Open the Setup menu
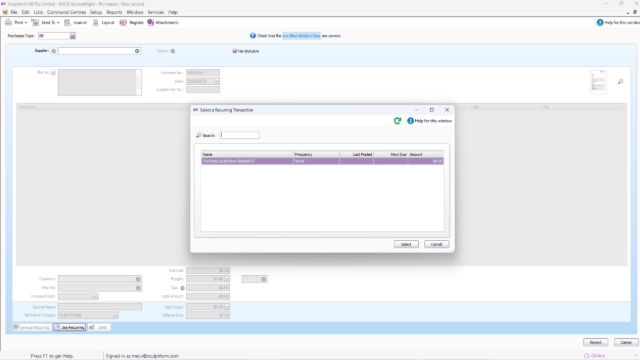640x360 pixels. pos(96,12)
